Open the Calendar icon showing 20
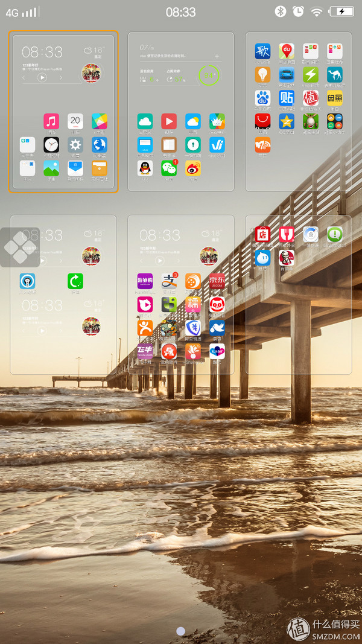The height and width of the screenshot is (644, 362). coord(75,121)
